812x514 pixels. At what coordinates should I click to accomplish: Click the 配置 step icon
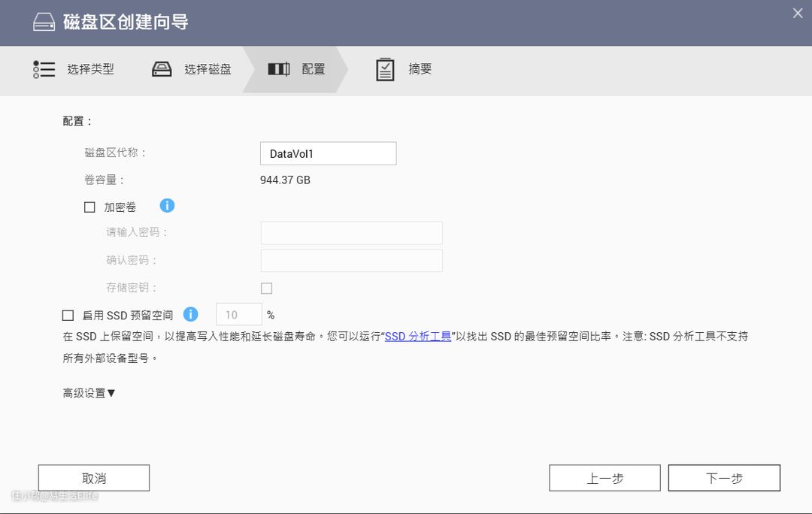pos(279,69)
